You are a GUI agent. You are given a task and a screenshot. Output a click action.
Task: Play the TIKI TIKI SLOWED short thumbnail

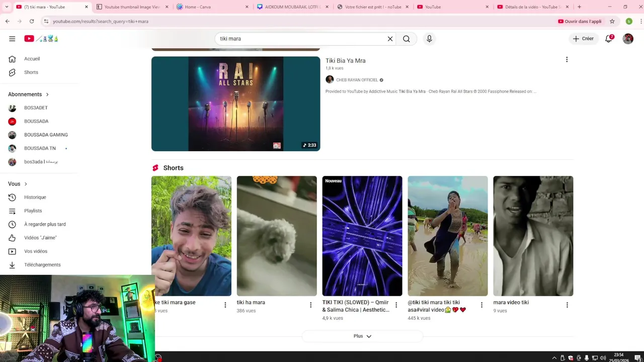pyautogui.click(x=362, y=236)
